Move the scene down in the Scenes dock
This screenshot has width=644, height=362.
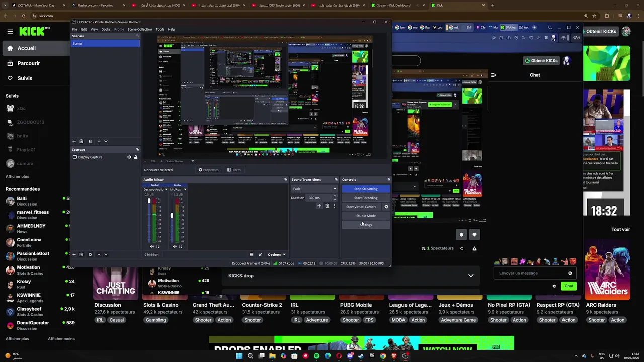106,141
